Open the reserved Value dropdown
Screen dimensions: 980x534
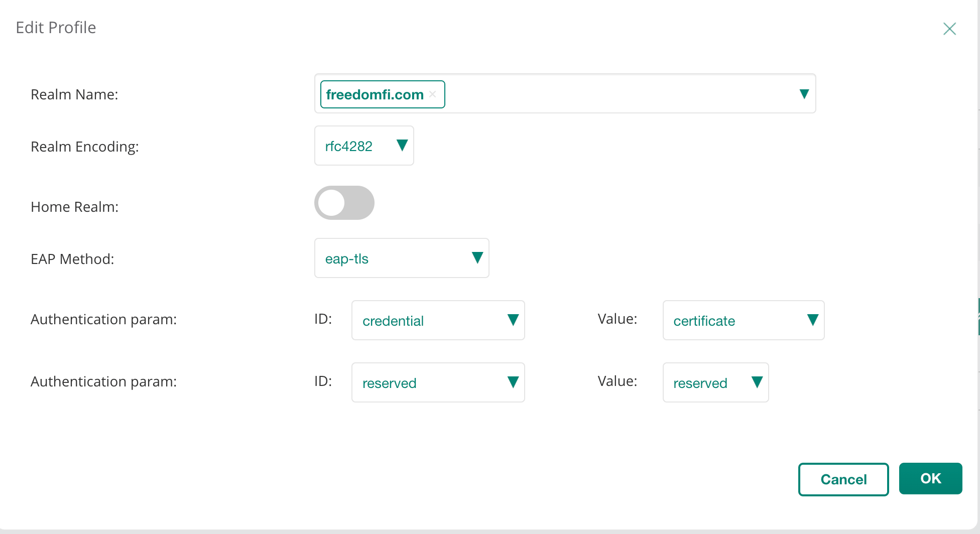pos(715,382)
